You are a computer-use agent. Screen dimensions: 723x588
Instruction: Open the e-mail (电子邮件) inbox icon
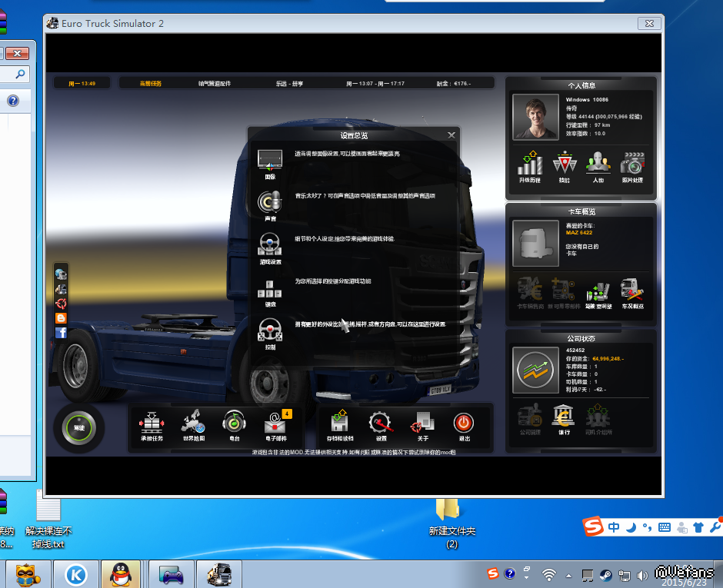tap(275, 422)
